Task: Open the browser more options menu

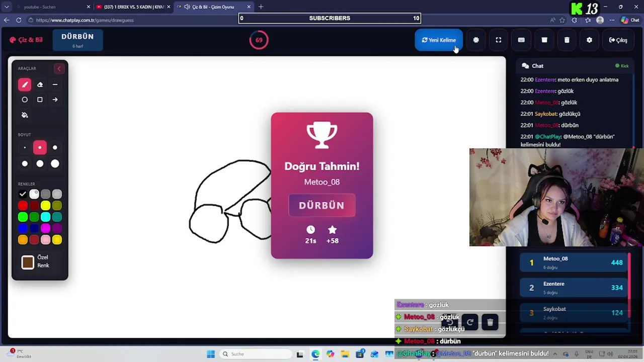Action: click(x=612, y=20)
